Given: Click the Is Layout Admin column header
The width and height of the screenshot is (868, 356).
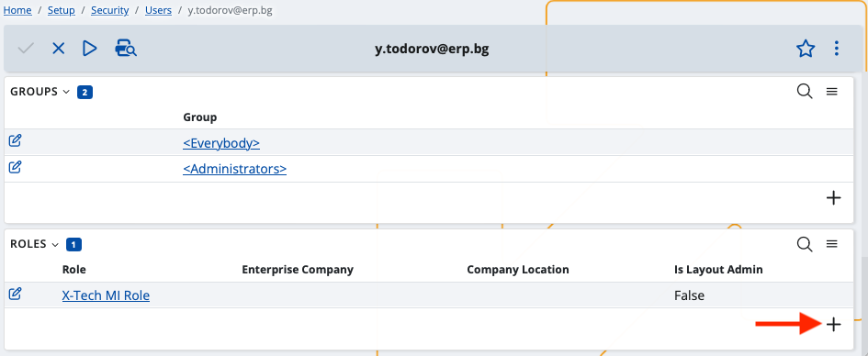Looking at the screenshot, I should coord(718,270).
